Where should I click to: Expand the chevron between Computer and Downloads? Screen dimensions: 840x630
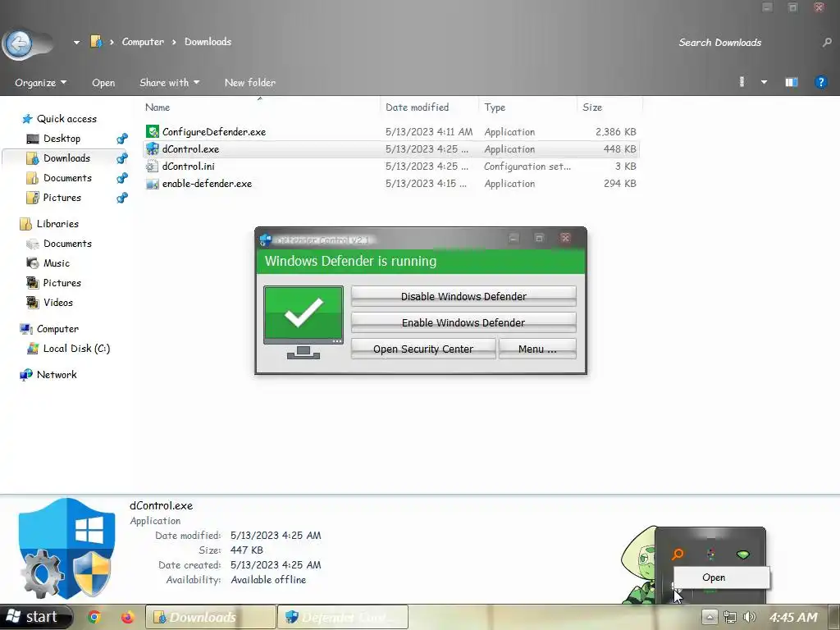tap(174, 42)
